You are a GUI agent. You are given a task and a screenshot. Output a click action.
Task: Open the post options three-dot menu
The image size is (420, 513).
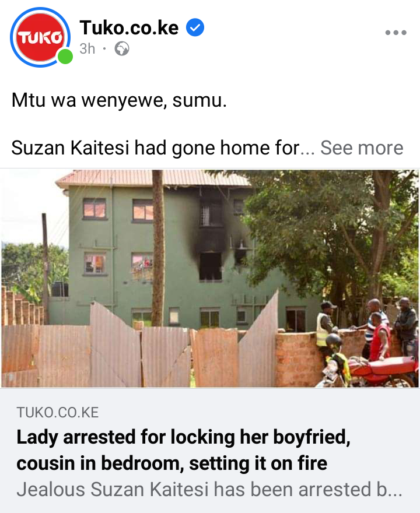coord(395,33)
